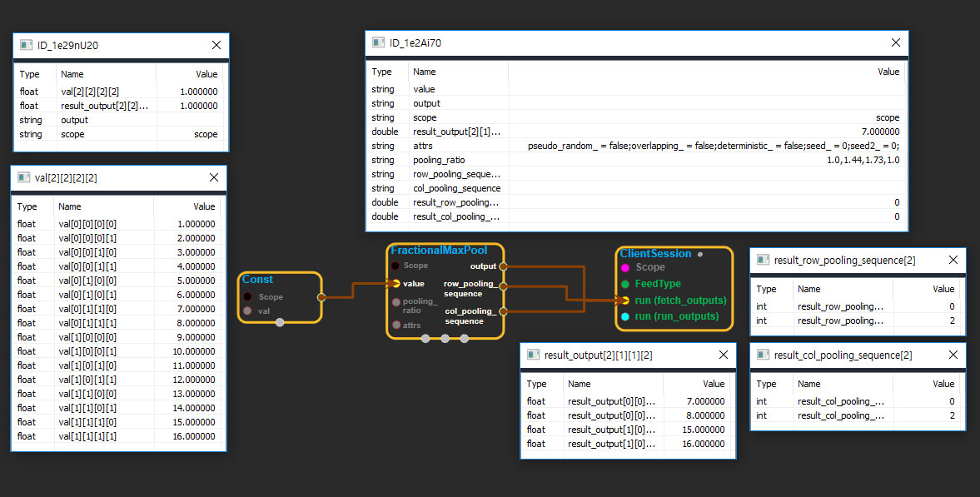
Task: Click the Name column header in val[2][2][2][2] panel
Action: coord(70,206)
